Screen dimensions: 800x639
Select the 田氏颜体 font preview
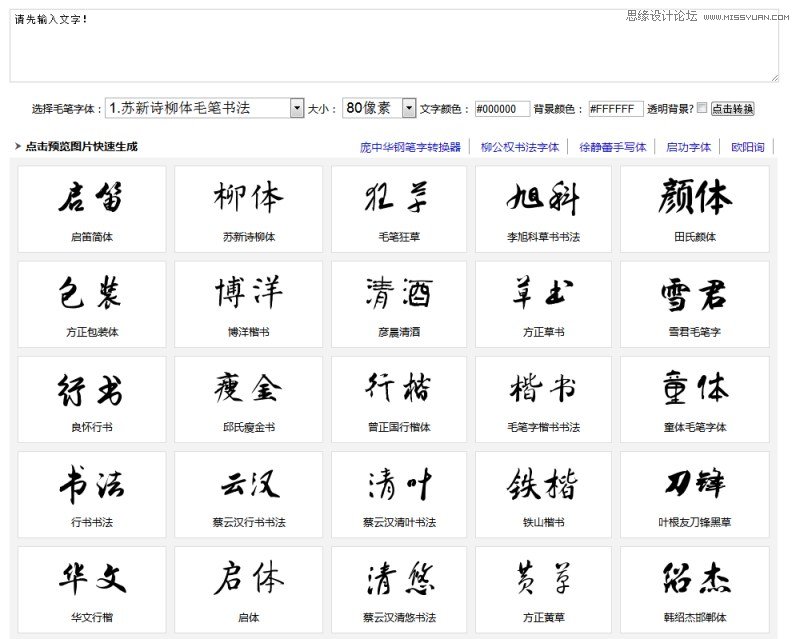(x=695, y=209)
